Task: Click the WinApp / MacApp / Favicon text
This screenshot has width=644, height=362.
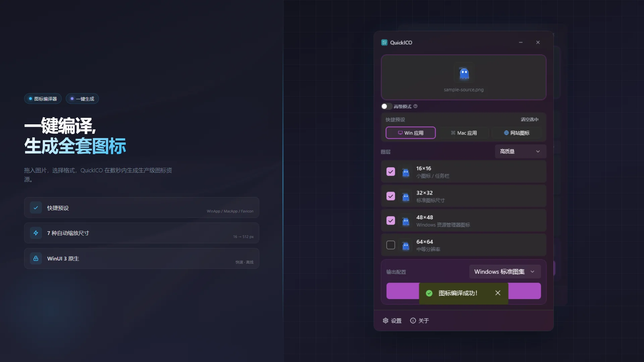Action: 230,211
